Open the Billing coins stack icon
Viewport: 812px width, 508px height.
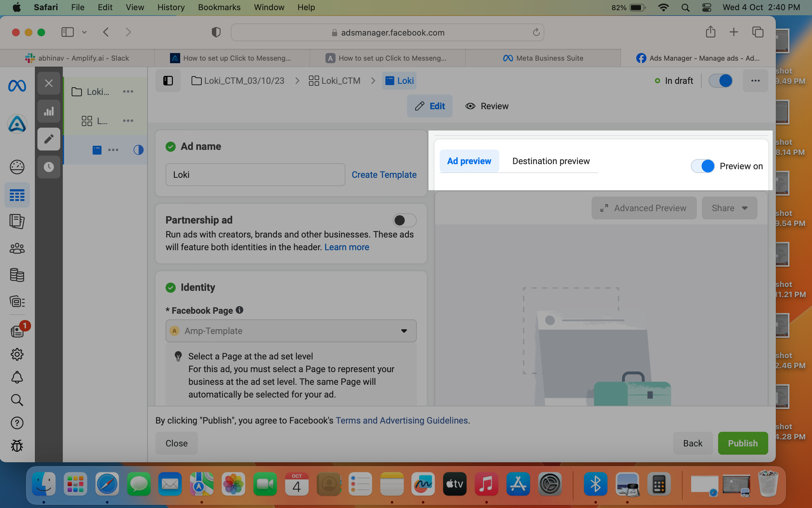click(17, 275)
